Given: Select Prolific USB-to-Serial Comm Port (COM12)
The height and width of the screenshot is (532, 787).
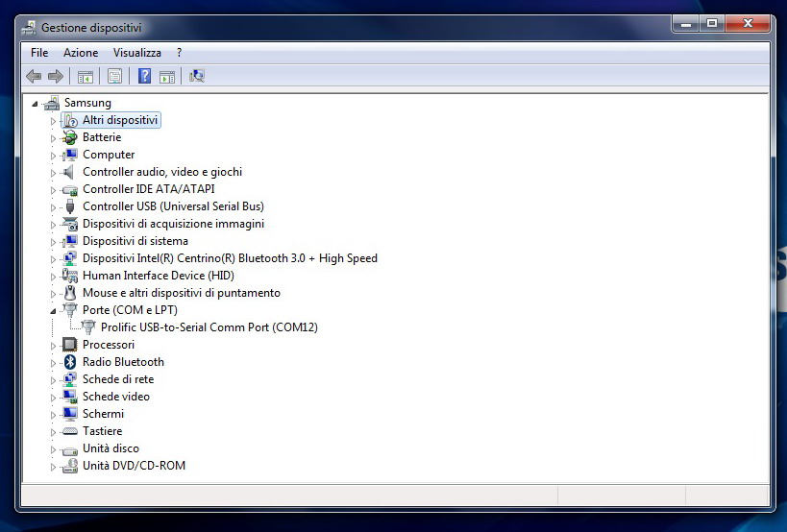Looking at the screenshot, I should (209, 327).
